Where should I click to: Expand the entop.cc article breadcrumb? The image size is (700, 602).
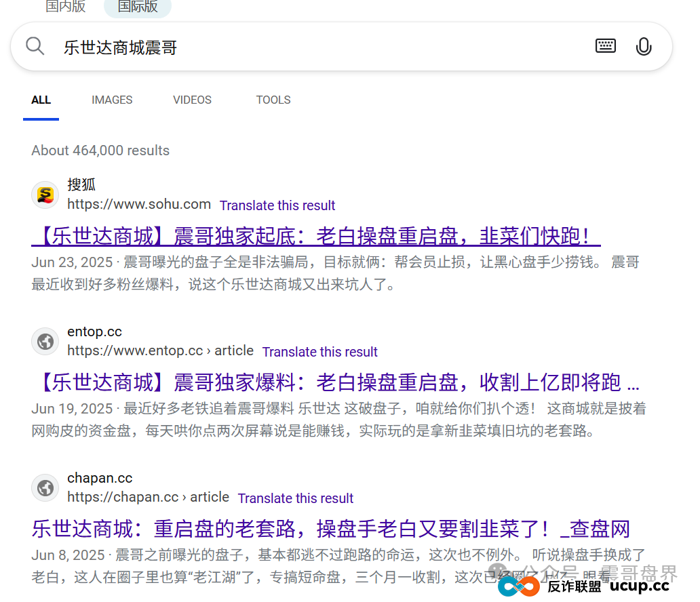coord(234,350)
